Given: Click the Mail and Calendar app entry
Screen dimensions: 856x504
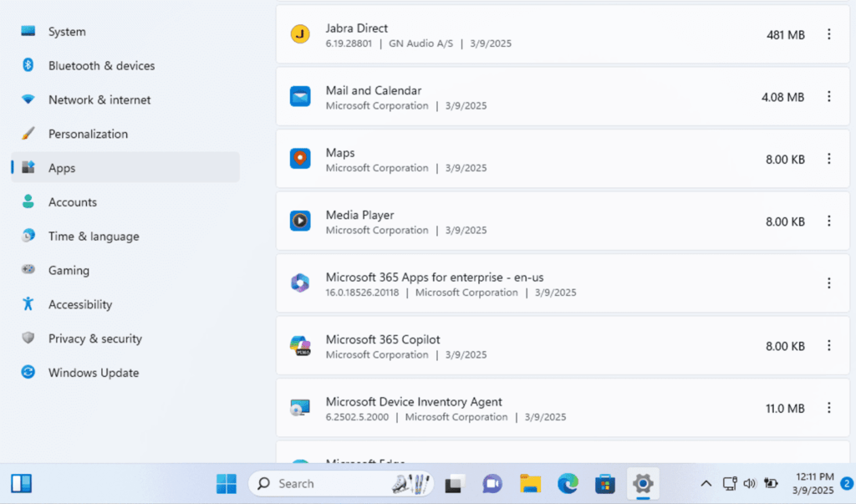Looking at the screenshot, I should coord(502,96).
